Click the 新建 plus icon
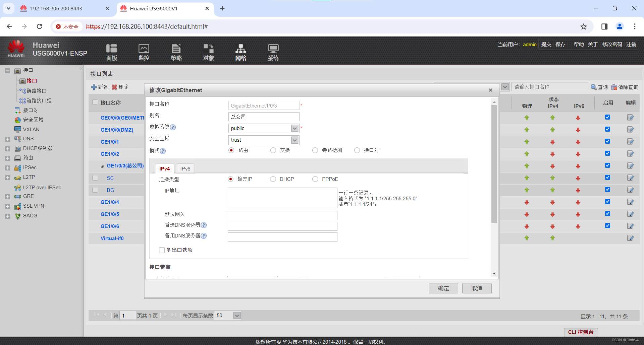 click(94, 87)
